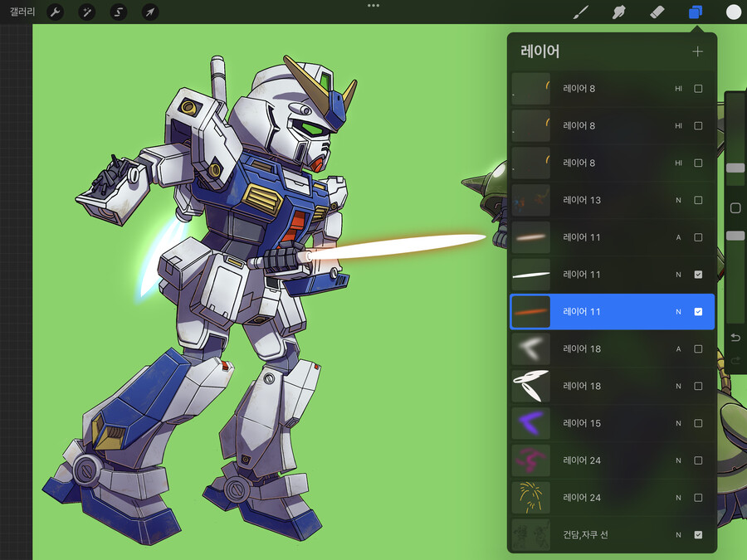Show 레이어 24 with yellow firework thumbnail
The width and height of the screenshot is (747, 560).
point(698,498)
